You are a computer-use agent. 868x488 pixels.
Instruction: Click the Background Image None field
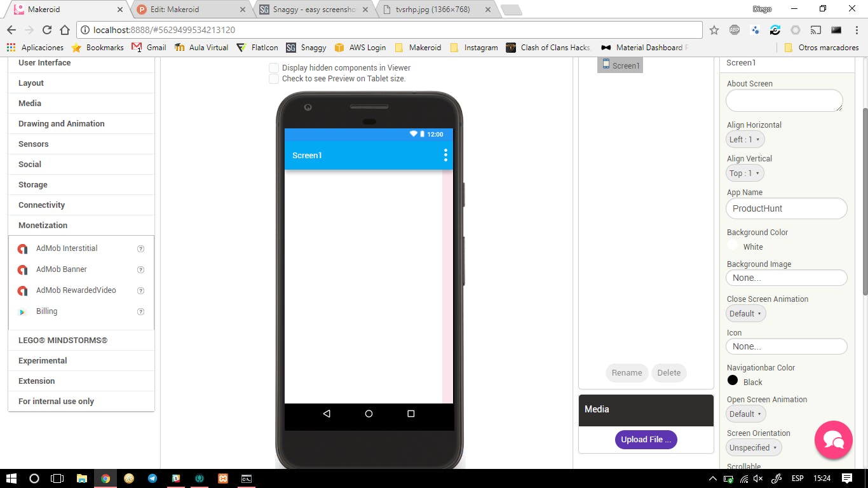[x=786, y=278]
